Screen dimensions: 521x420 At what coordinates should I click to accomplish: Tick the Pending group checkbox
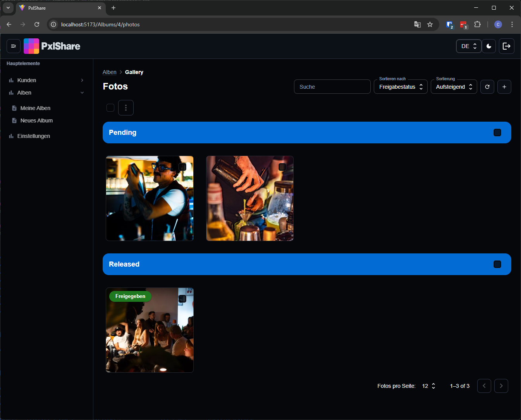click(x=497, y=133)
